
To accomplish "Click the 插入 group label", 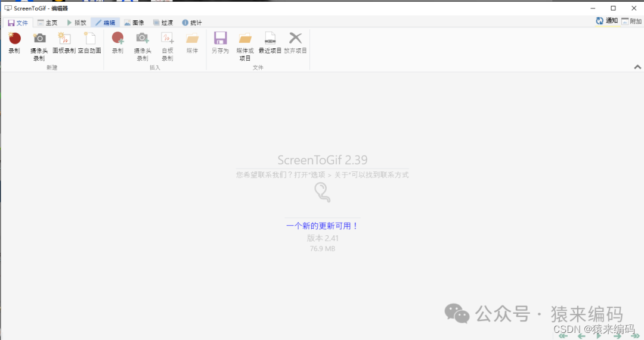I will coord(155,68).
